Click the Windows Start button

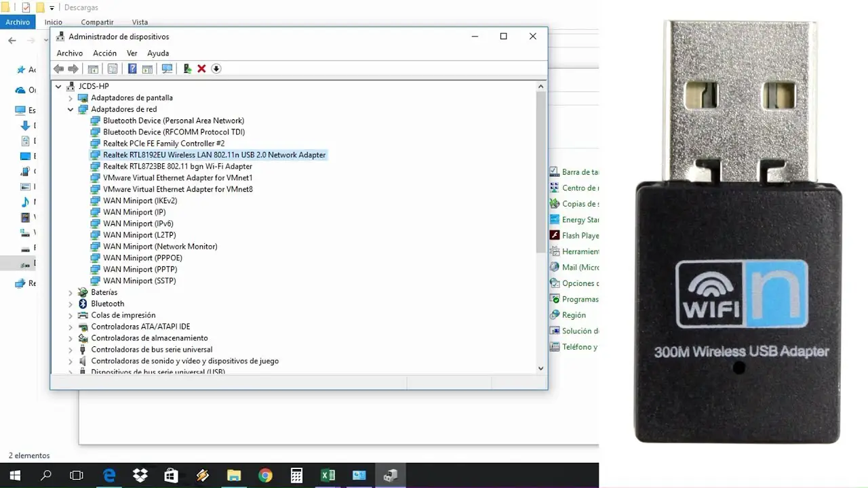point(14,475)
